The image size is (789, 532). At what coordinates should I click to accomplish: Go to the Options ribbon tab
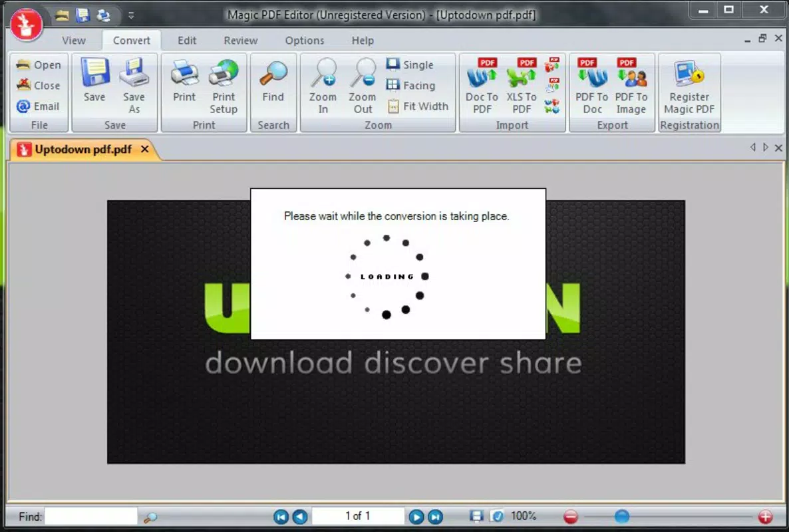click(305, 40)
